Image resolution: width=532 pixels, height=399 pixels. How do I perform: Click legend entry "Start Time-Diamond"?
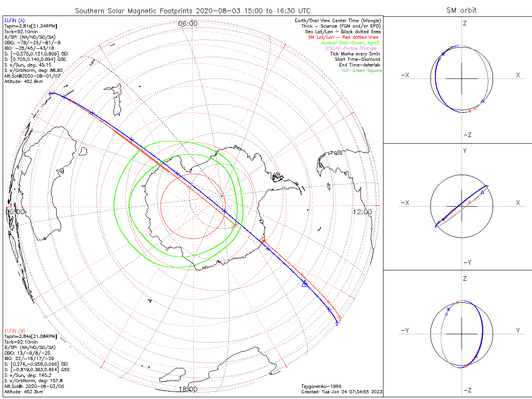click(357, 59)
